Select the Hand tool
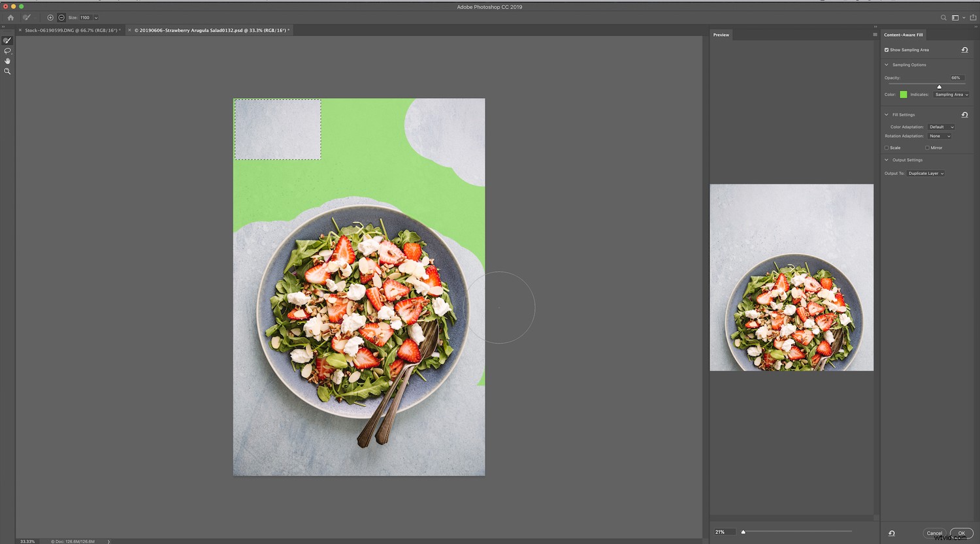Viewport: 980px width, 544px height. coord(7,61)
